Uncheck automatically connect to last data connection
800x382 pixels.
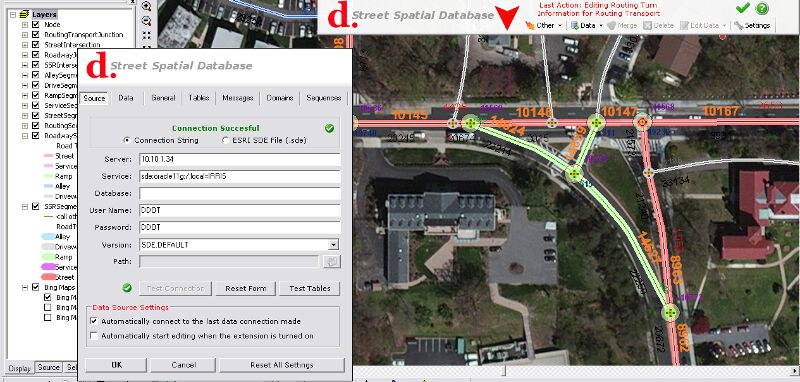point(93,321)
